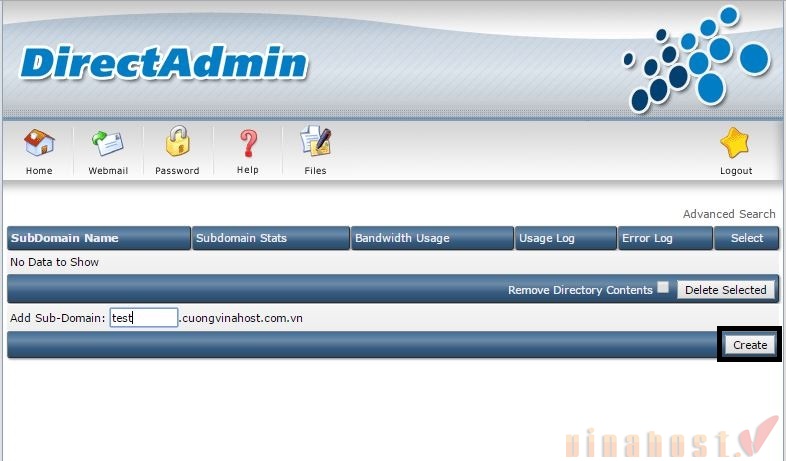Open the Webmail envelope icon
The width and height of the screenshot is (786, 461).
coord(108,143)
